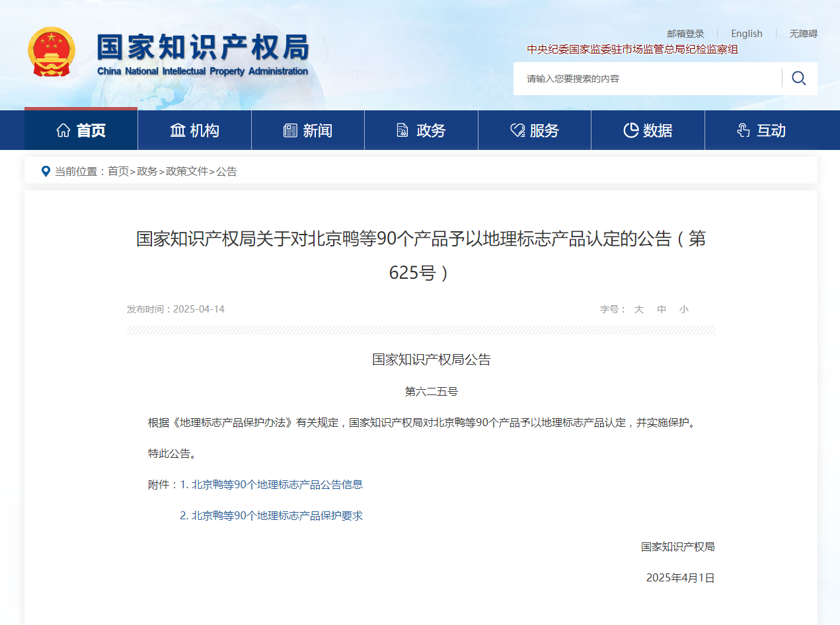The height and width of the screenshot is (625, 840).
Task: Set font size to 小
Action: [x=684, y=309]
